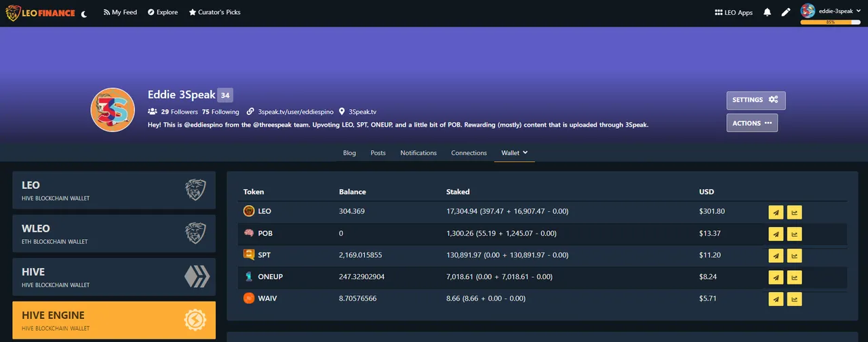The width and height of the screenshot is (868, 342).
Task: Switch to the Notifications tab
Action: [x=418, y=152]
